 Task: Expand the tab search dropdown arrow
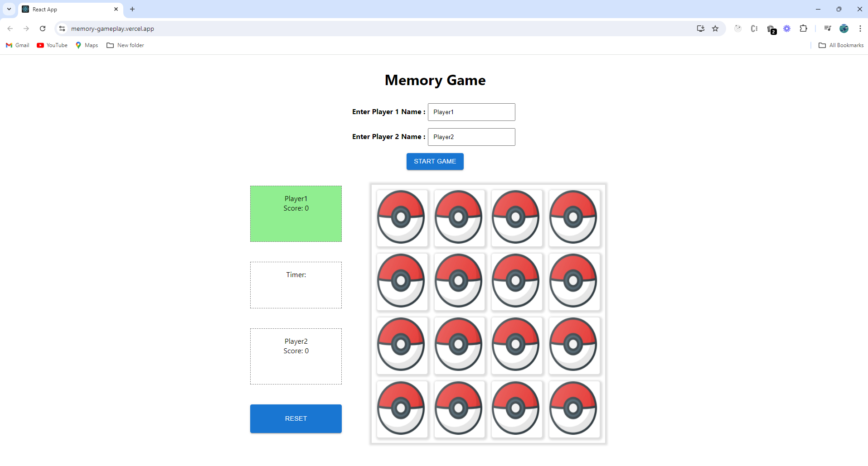click(x=9, y=9)
